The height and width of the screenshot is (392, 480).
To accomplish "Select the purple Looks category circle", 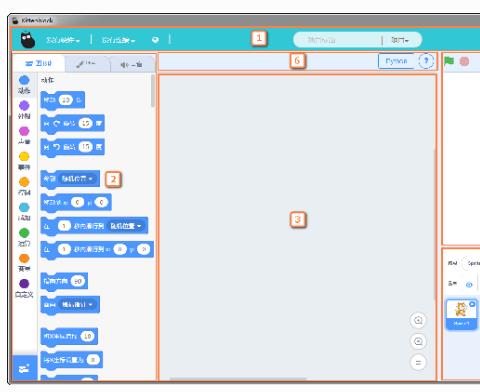I will [24, 106].
